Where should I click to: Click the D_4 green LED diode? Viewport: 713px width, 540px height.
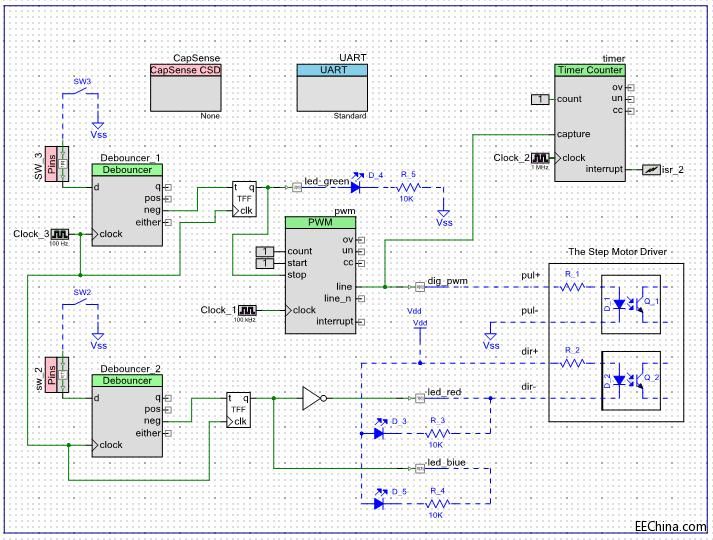pyautogui.click(x=358, y=186)
